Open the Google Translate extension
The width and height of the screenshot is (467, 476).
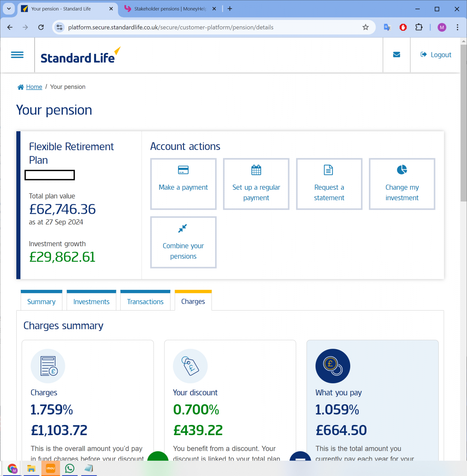(387, 27)
